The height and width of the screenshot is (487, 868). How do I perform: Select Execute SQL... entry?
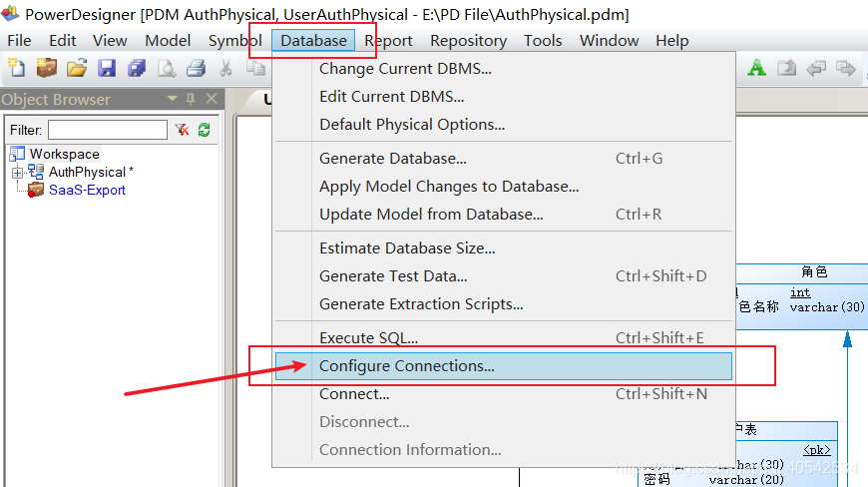pos(504,337)
